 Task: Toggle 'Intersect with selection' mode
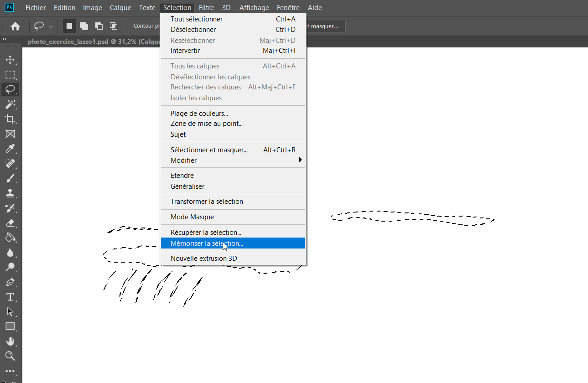point(113,26)
